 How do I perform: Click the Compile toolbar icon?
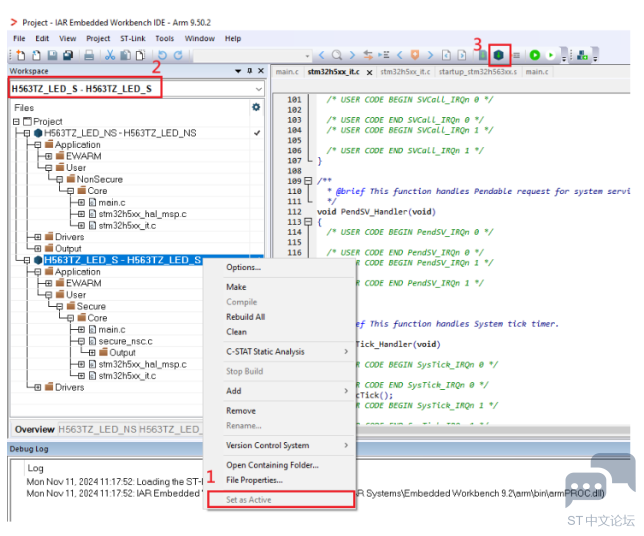483,55
